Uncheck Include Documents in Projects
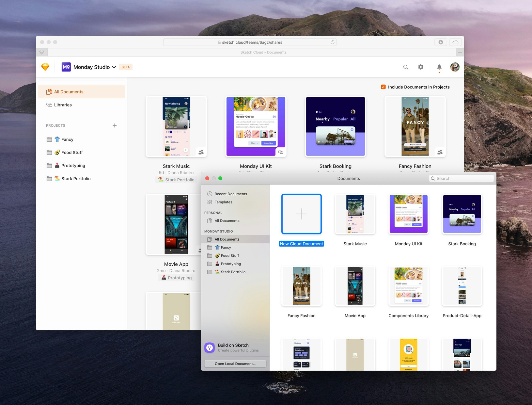532x405 pixels. (x=383, y=87)
